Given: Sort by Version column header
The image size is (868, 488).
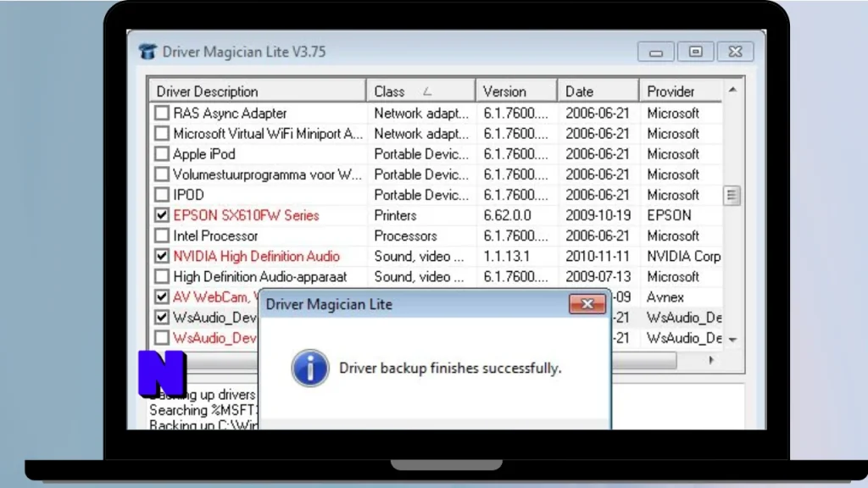Looking at the screenshot, I should pyautogui.click(x=516, y=91).
